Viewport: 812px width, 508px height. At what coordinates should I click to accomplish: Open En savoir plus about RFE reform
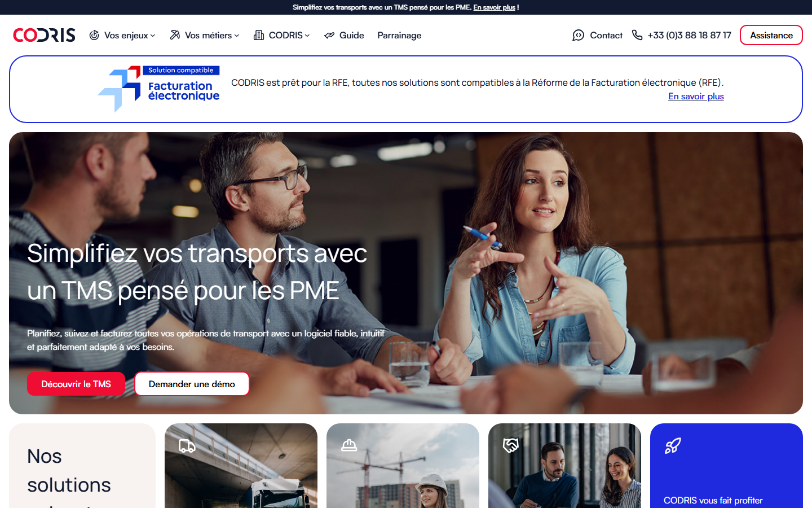point(696,96)
